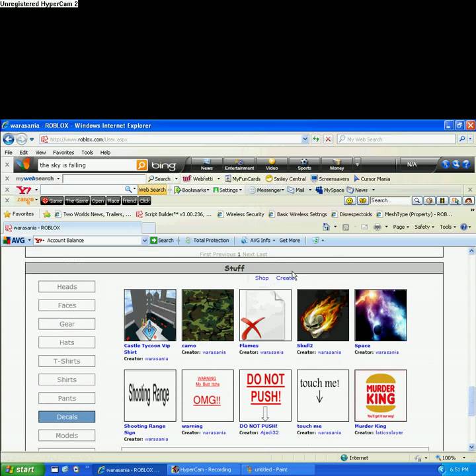Open the Safety dropdown menu
This screenshot has height=476, width=476.
[424, 227]
